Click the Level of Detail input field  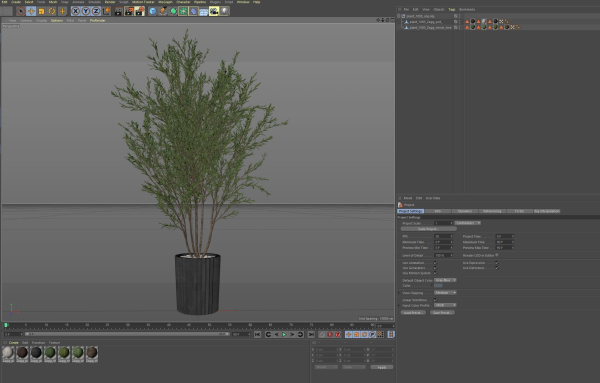point(444,255)
